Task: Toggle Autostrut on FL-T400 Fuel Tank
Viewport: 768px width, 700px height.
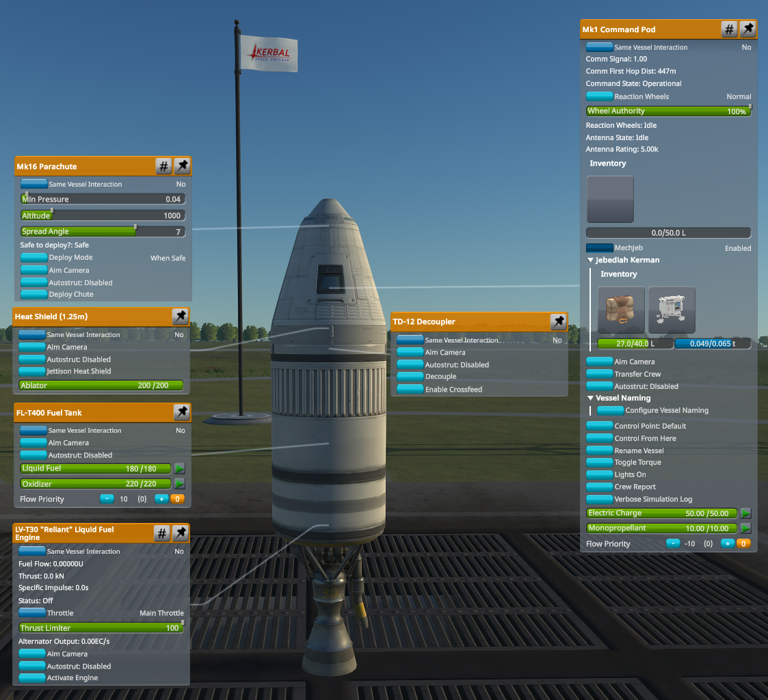Action: pos(34,455)
